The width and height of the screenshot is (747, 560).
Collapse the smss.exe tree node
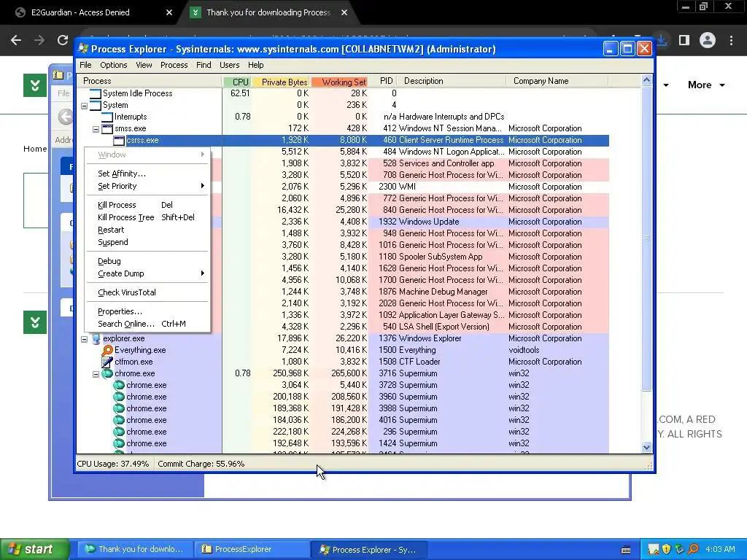pyautogui.click(x=96, y=129)
